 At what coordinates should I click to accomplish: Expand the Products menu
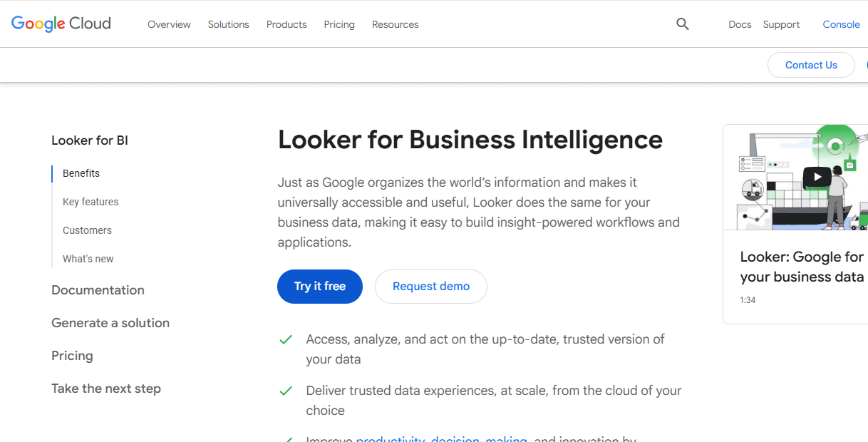(286, 24)
